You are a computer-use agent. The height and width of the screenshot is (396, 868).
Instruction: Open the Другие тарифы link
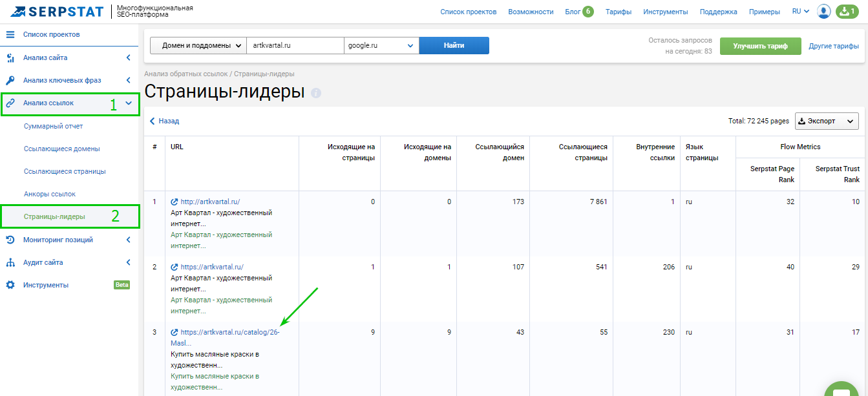tap(835, 45)
